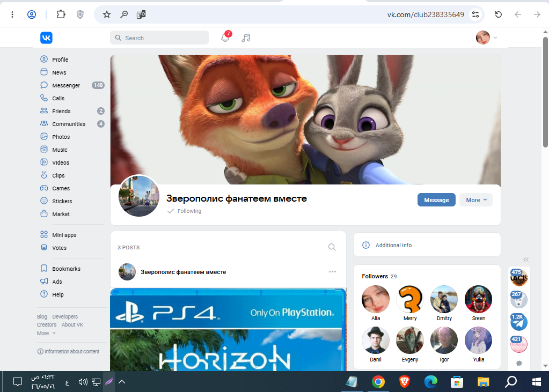Expand the More footer dropdown

click(46, 333)
